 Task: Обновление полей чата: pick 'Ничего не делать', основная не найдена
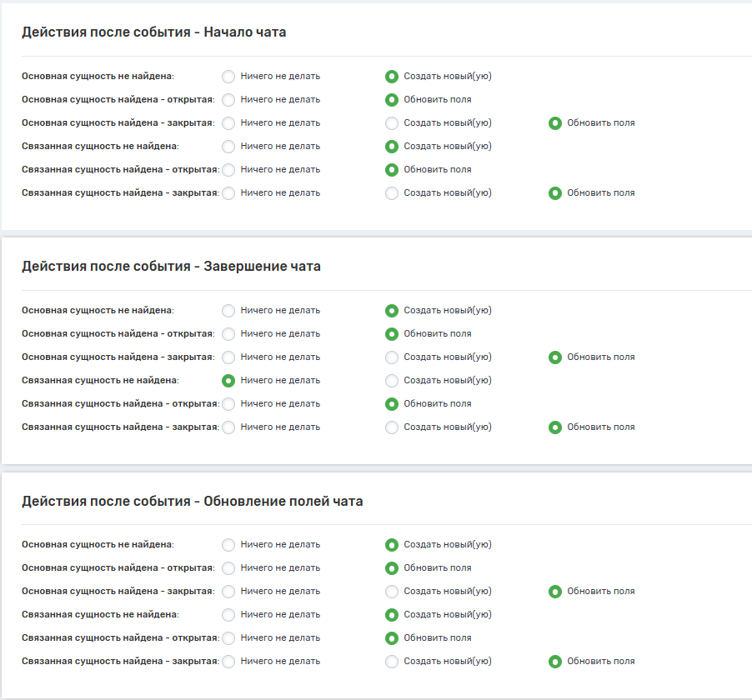[x=228, y=545]
